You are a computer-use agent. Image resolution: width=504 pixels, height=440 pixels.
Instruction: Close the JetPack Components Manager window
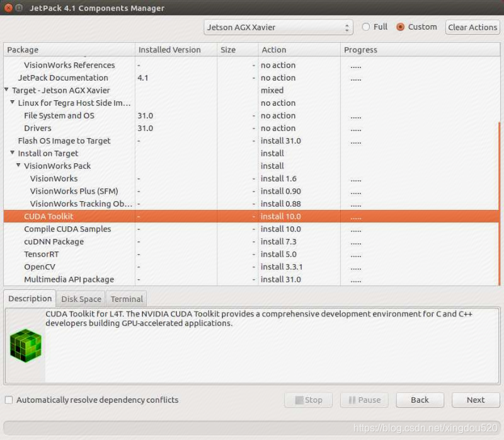(9, 8)
